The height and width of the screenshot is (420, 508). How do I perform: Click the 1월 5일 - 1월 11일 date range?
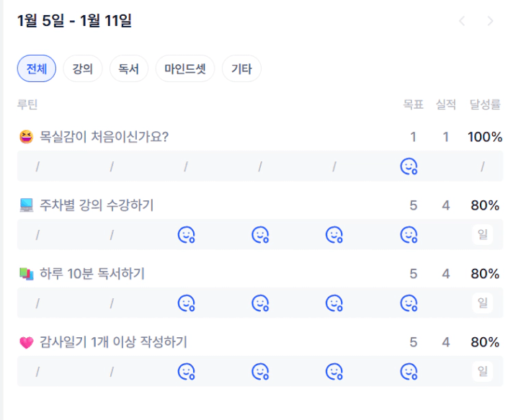74,22
